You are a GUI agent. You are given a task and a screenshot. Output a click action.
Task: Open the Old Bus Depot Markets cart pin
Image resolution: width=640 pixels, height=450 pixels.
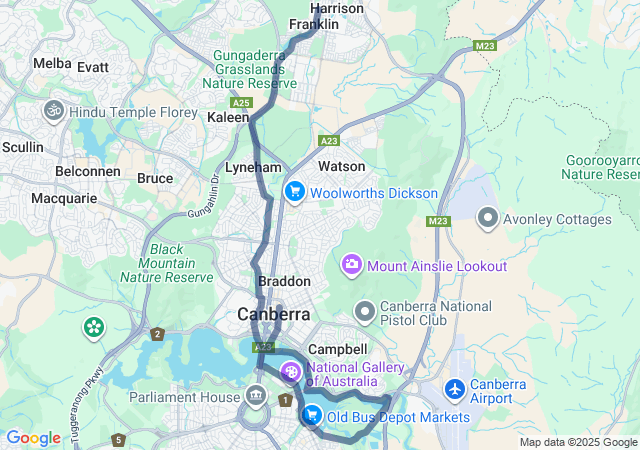[312, 416]
